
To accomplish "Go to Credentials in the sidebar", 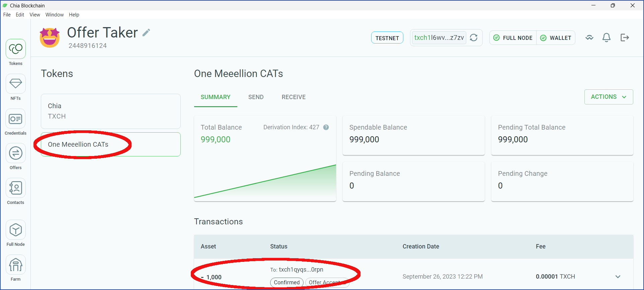I will tap(16, 119).
